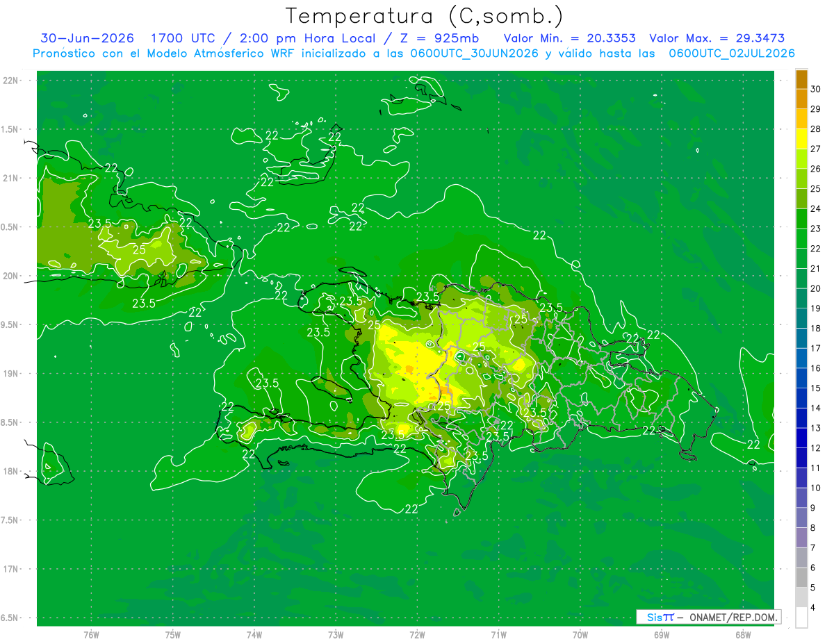Click the "6.5N" latitude label
The image size is (834, 644).
[11, 618]
